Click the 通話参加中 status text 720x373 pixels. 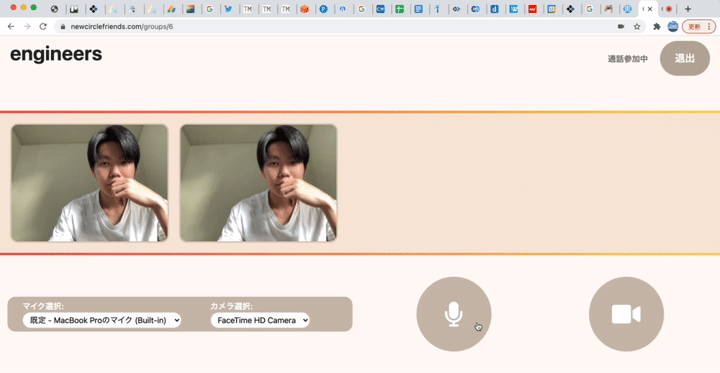click(628, 59)
